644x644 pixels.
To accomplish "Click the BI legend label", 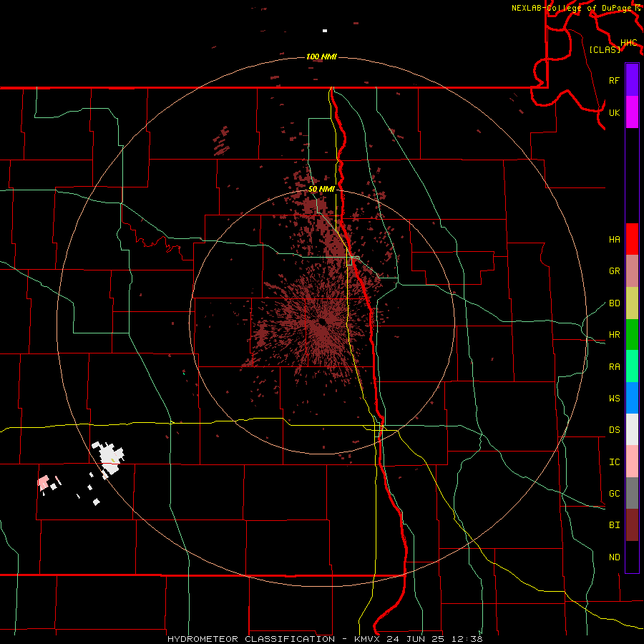I will (x=614, y=525).
